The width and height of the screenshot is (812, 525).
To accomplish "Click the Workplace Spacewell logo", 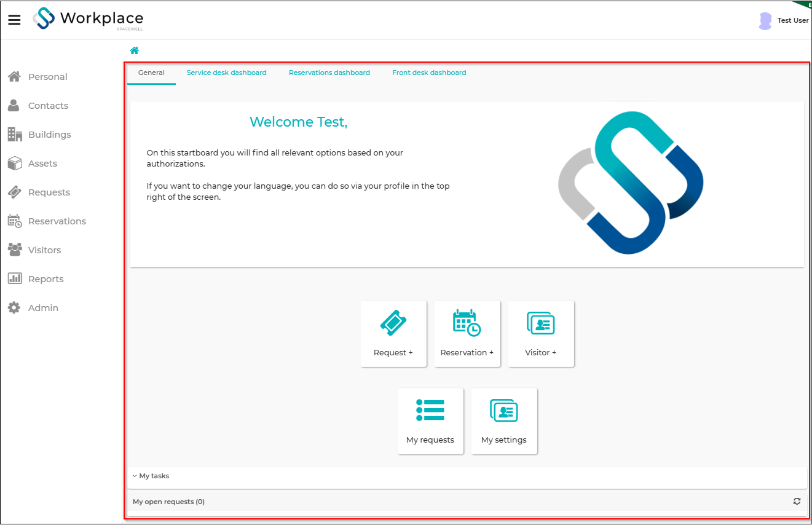I will (x=88, y=19).
